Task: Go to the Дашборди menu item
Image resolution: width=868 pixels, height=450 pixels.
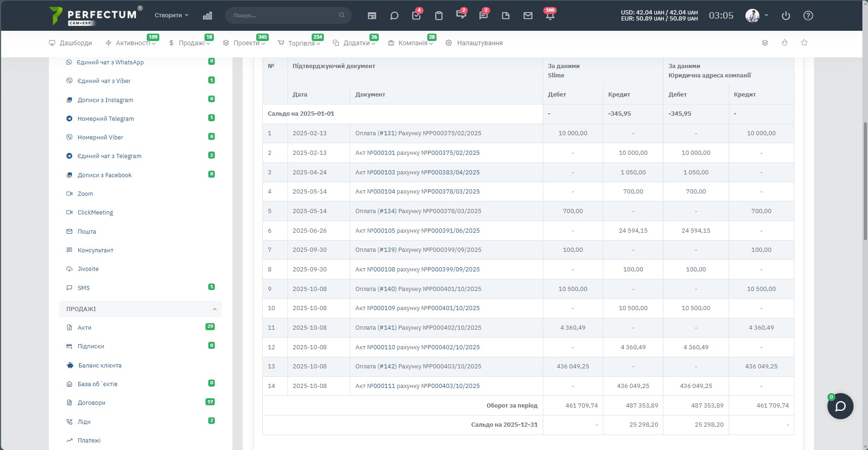Action: 70,43
